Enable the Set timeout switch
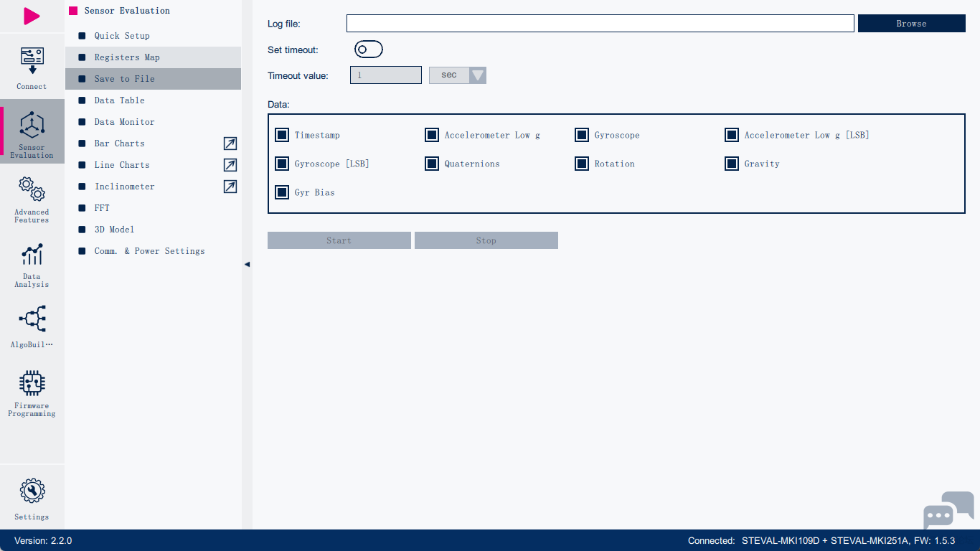This screenshot has height=551, width=980. pos(368,50)
